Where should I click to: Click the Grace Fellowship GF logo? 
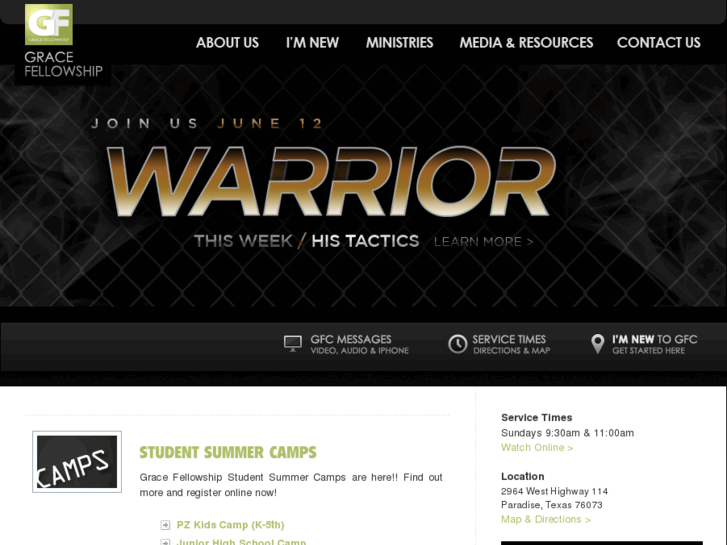[49, 25]
